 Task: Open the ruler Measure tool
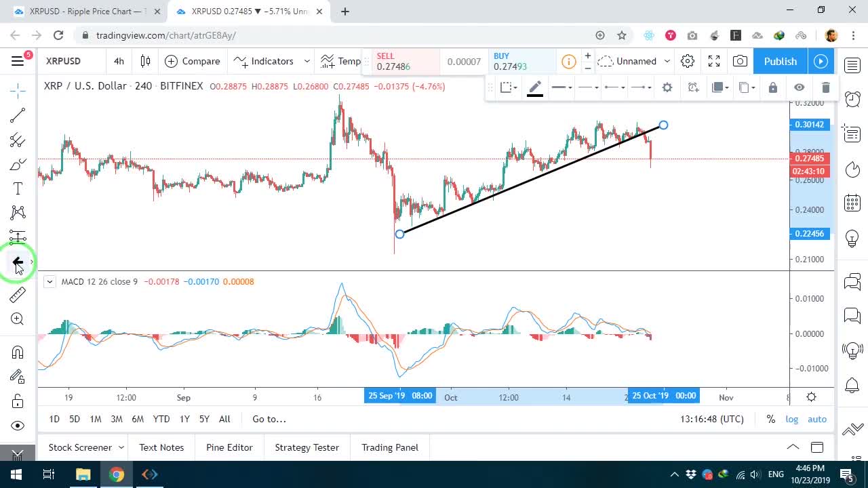(18, 294)
